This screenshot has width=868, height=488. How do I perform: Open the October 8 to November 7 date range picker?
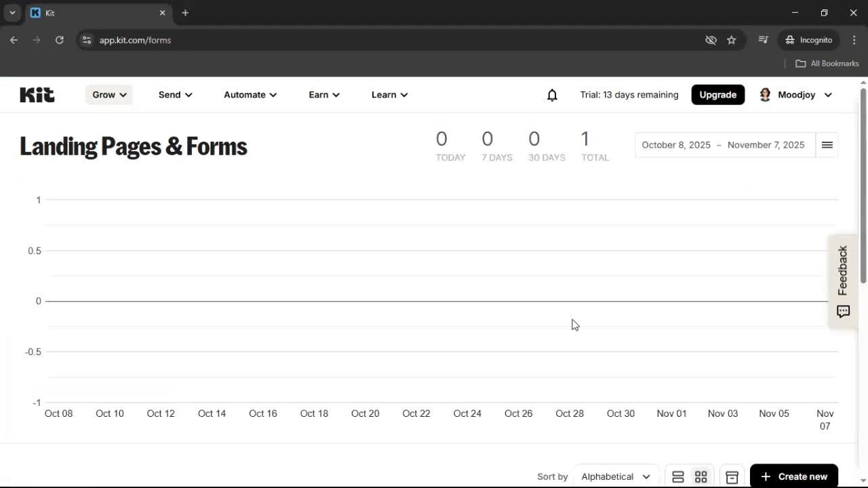[723, 144]
